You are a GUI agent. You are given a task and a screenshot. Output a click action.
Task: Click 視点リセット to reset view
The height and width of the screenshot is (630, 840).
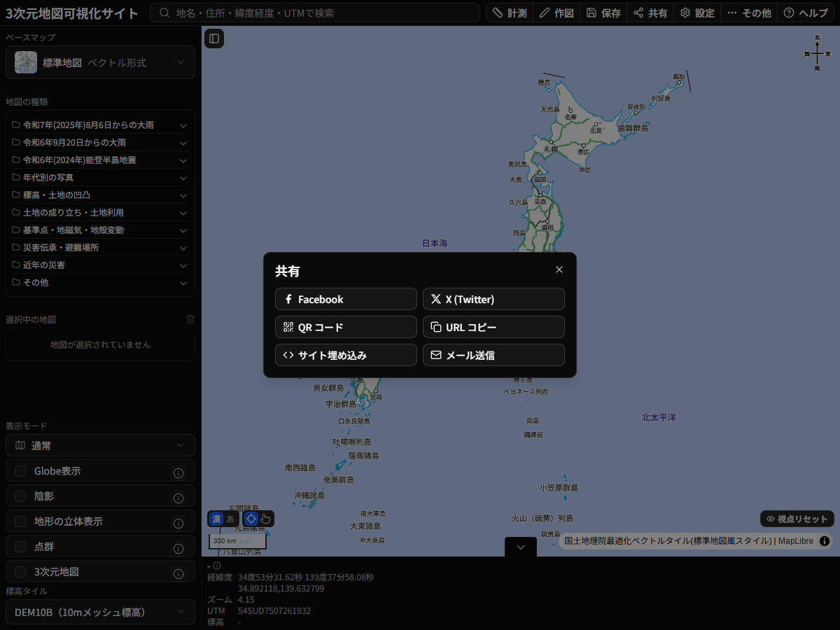[x=797, y=519]
